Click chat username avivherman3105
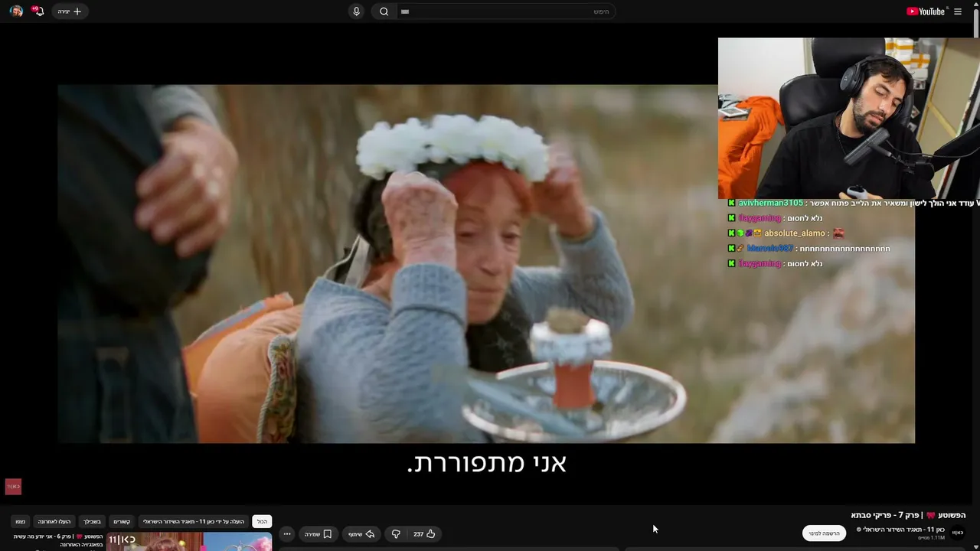980x551 pixels. (770, 203)
